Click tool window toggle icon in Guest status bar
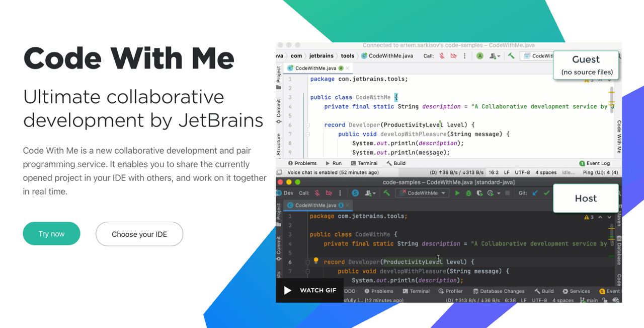The width and height of the screenshot is (644, 328). [280, 172]
